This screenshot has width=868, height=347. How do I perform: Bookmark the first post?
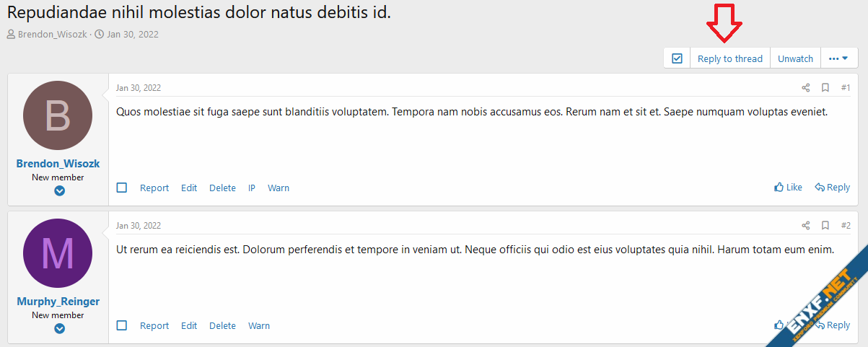(x=825, y=88)
